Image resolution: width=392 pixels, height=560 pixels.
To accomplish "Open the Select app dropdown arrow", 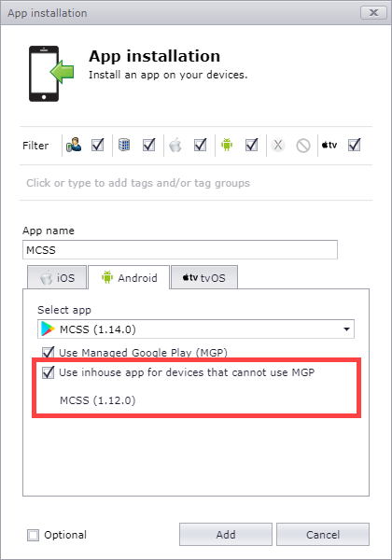I will pos(346,329).
